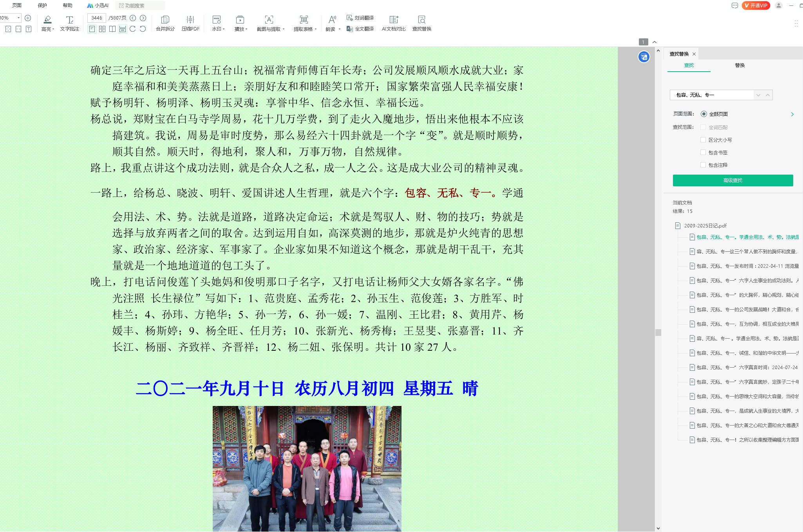Click the page number input field
Image resolution: width=803 pixels, height=532 pixels.
tap(96, 18)
